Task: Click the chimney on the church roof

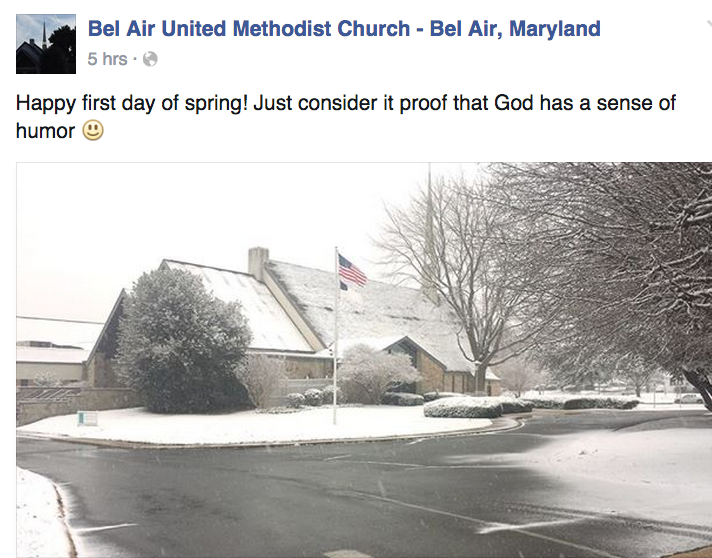Action: point(258,262)
